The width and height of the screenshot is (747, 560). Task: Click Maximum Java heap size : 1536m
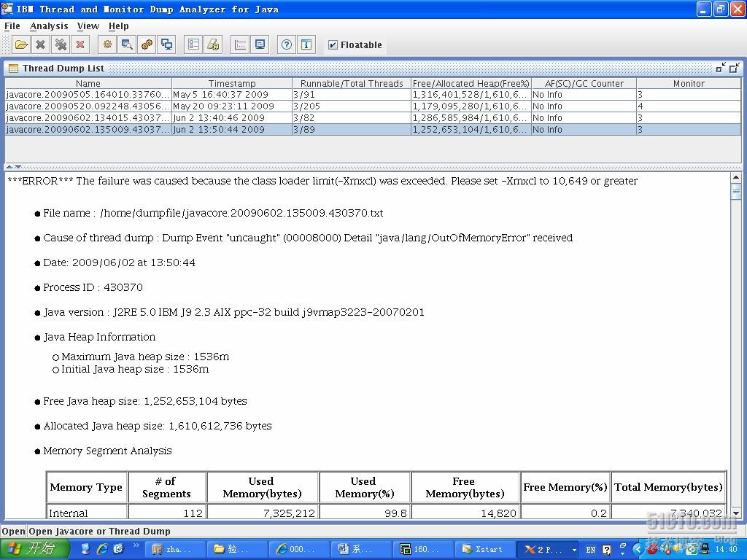[145, 357]
